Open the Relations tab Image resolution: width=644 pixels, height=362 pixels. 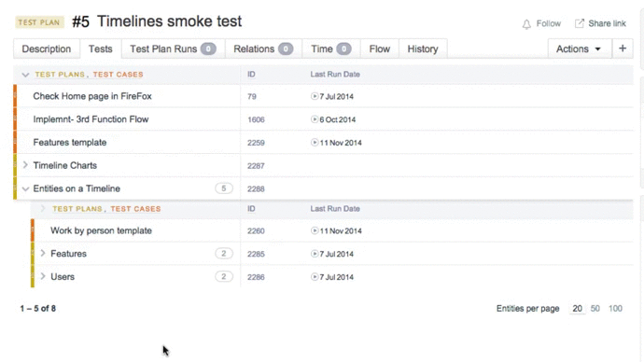(263, 49)
